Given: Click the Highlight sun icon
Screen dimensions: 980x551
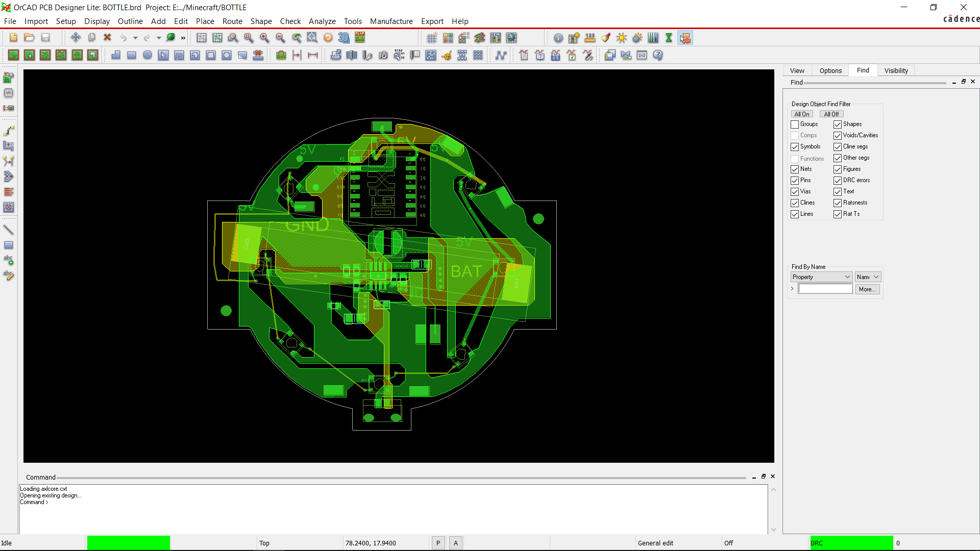Looking at the screenshot, I should pyautogui.click(x=622, y=38).
